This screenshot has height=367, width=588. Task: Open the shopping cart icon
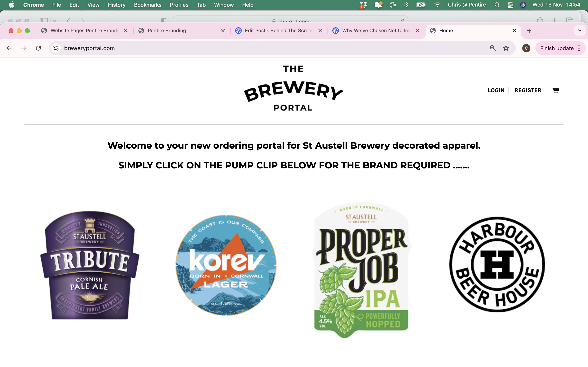point(555,91)
